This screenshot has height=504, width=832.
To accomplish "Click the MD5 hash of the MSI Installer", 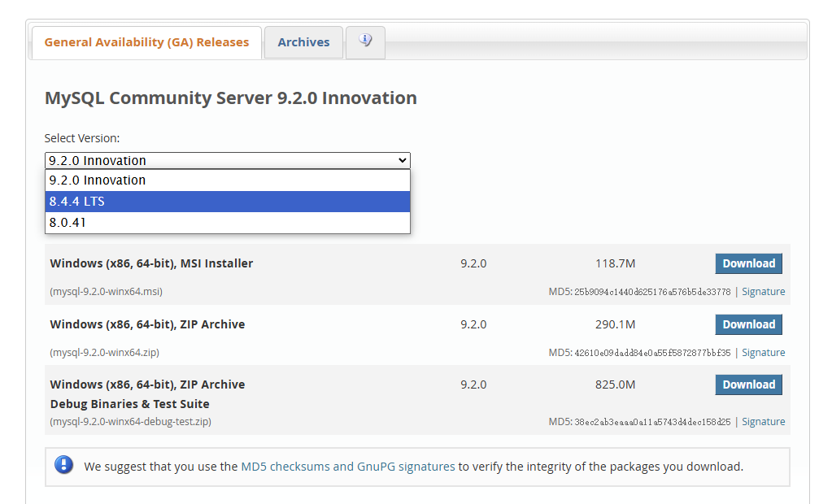I will tap(652, 292).
